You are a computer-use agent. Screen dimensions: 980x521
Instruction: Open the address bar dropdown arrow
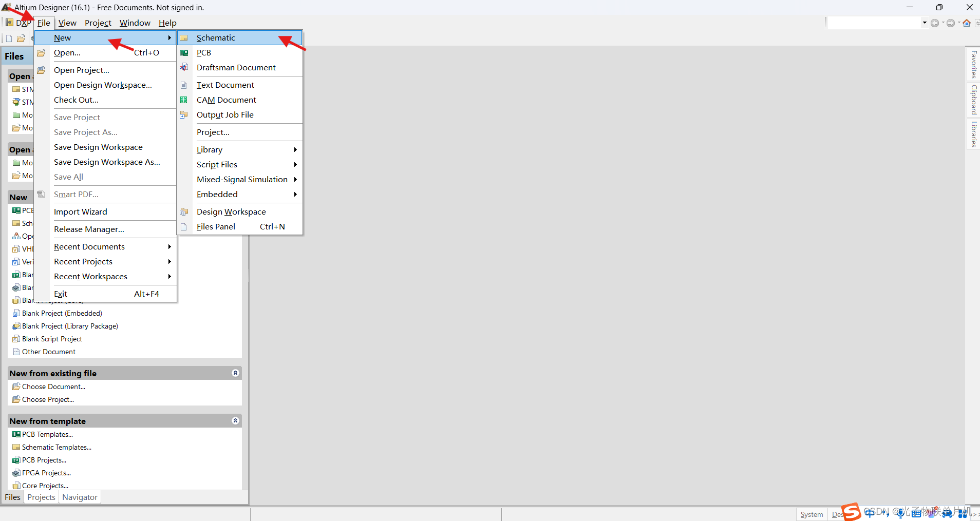925,23
